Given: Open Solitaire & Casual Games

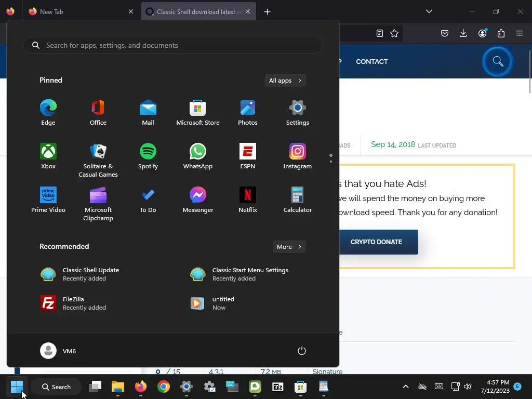Looking at the screenshot, I should tap(98, 160).
